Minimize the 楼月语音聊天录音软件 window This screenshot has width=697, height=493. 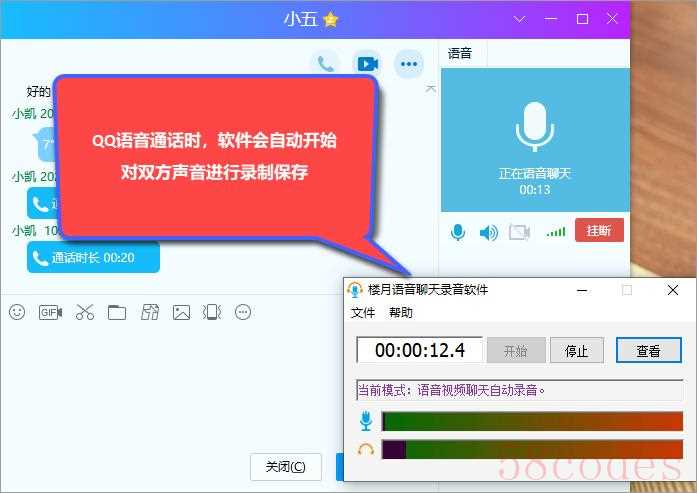point(582,290)
